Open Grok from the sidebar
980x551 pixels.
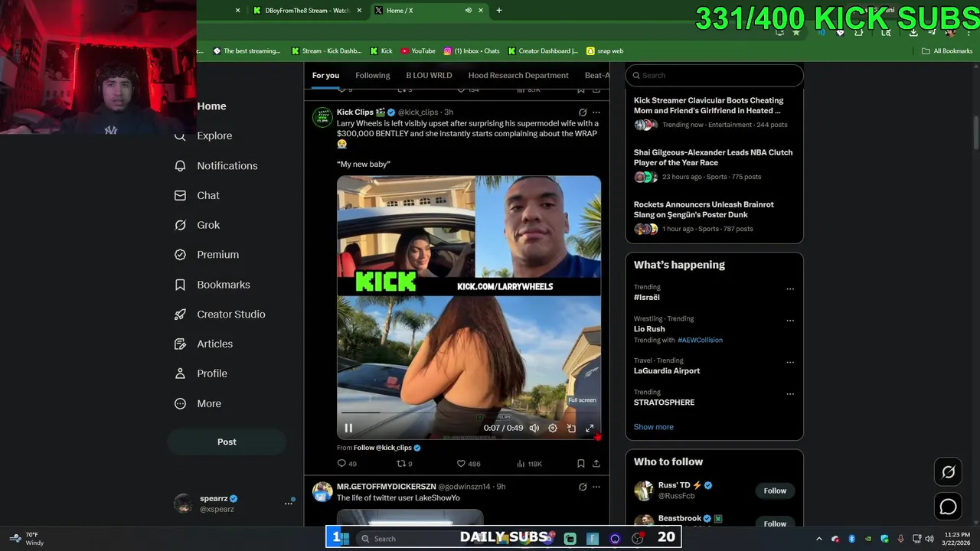point(197,225)
